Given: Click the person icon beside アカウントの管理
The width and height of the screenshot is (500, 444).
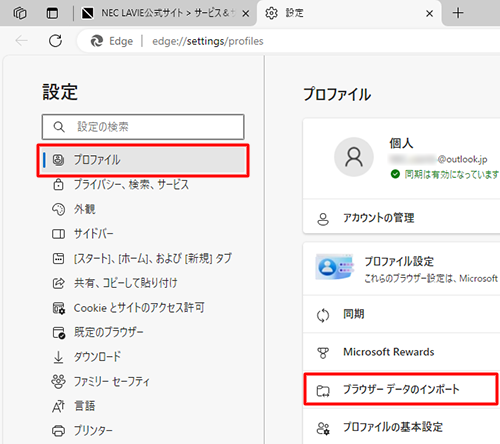Looking at the screenshot, I should (x=323, y=219).
